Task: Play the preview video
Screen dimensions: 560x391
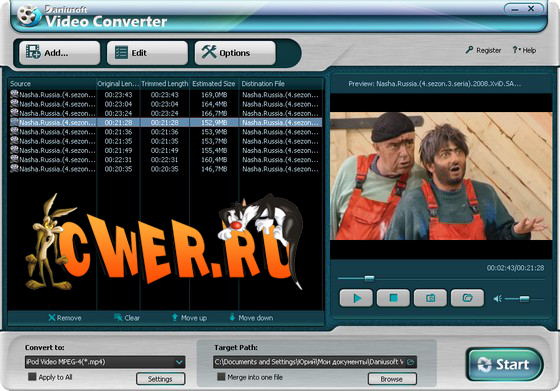Action: [x=356, y=298]
